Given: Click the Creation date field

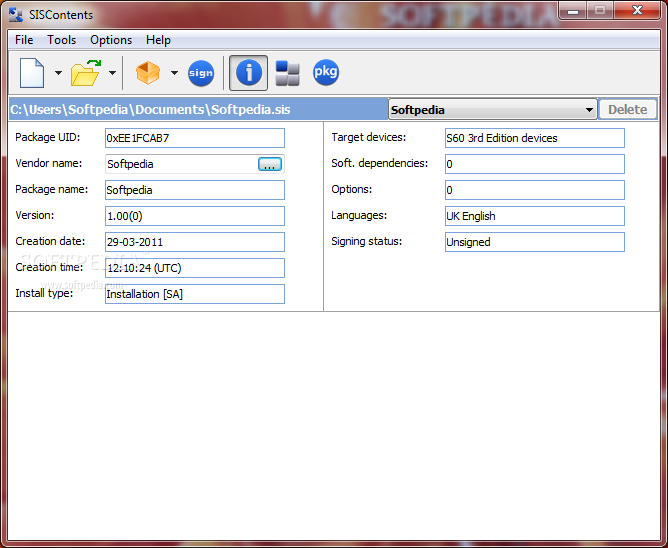Looking at the screenshot, I should (195, 242).
